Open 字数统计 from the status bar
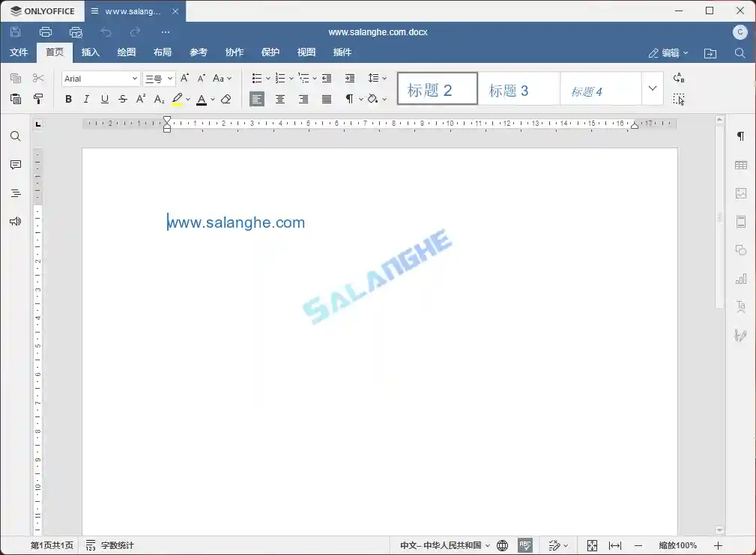The width and height of the screenshot is (756, 555). pos(117,545)
